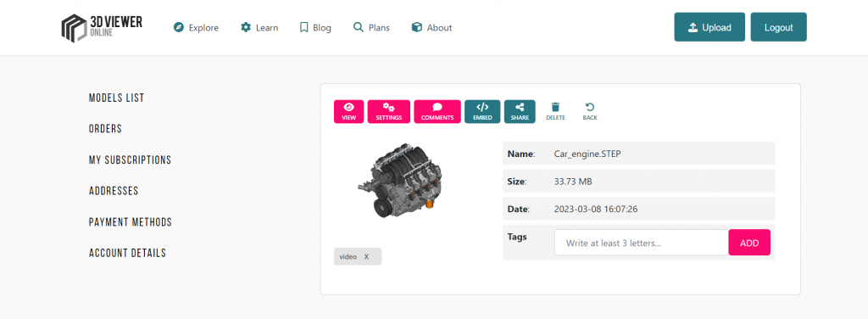This screenshot has height=319, width=868.
Task: Open the Plans page
Action: (x=371, y=28)
